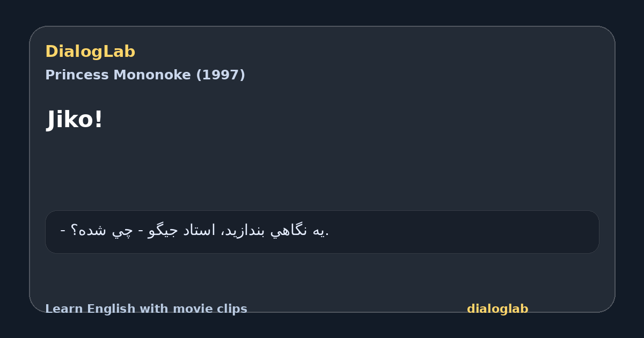The width and height of the screenshot is (644, 338).
Task: Click the "Lab" part of DialogLab logo
Action: 120,52
